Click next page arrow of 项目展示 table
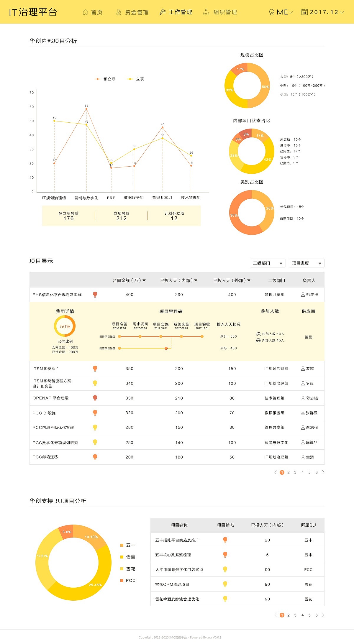The height and width of the screenshot is (644, 354). [323, 472]
